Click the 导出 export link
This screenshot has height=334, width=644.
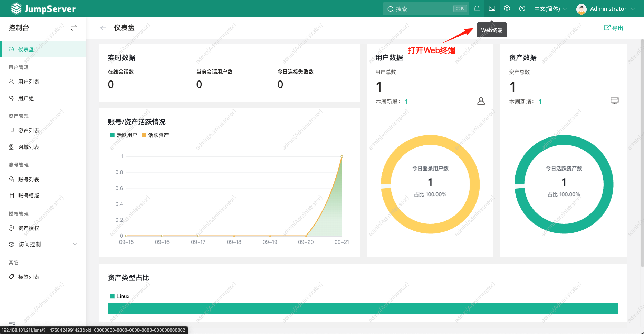614,28
